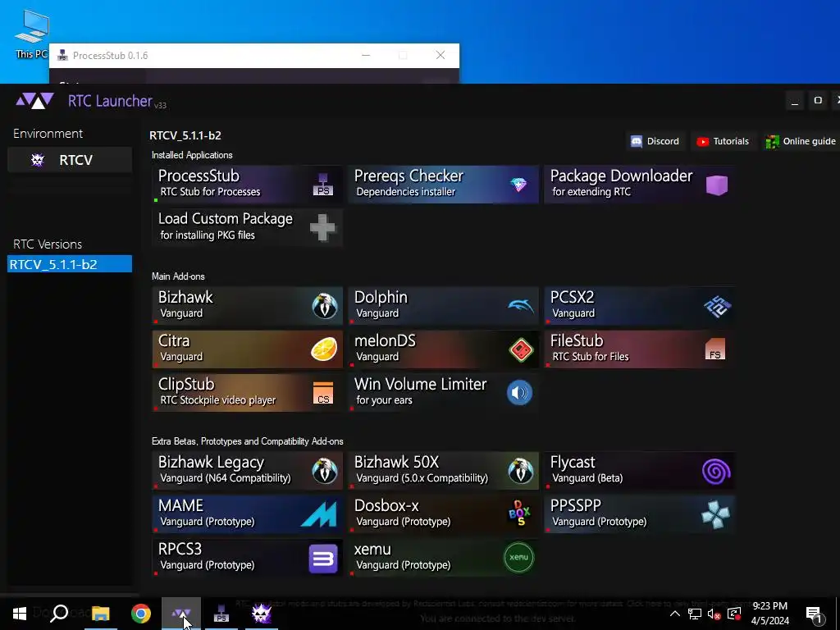Click the FileStub card title text

[577, 340]
